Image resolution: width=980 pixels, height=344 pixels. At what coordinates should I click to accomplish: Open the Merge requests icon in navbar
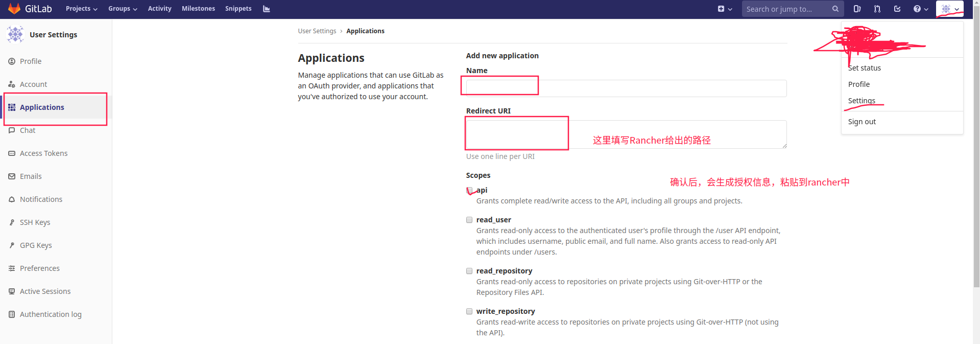point(877,9)
